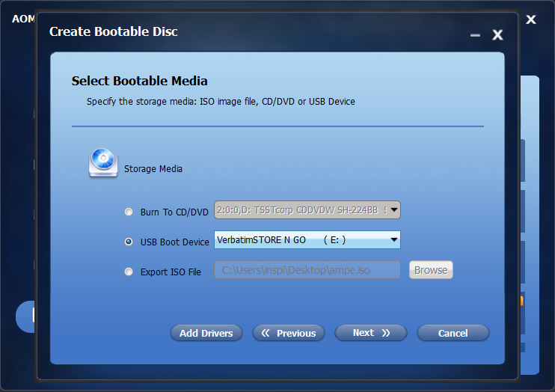Open the USB Boot Device dropdown arrow

tap(393, 239)
